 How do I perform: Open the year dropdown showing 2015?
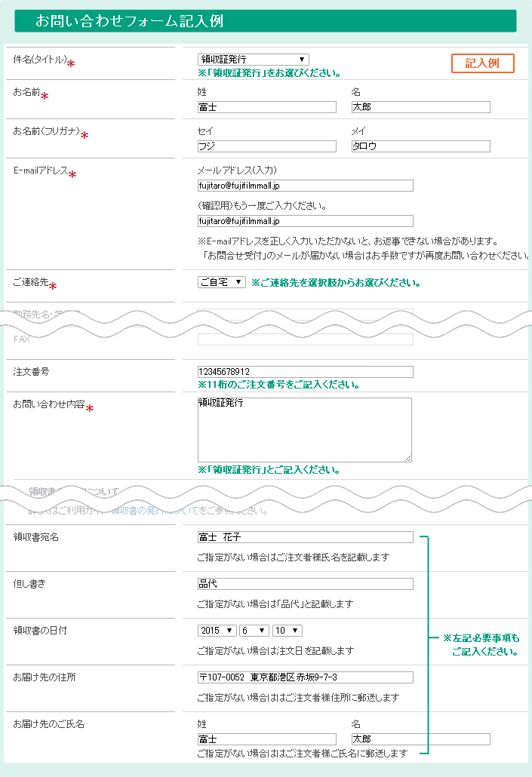pyautogui.click(x=217, y=631)
